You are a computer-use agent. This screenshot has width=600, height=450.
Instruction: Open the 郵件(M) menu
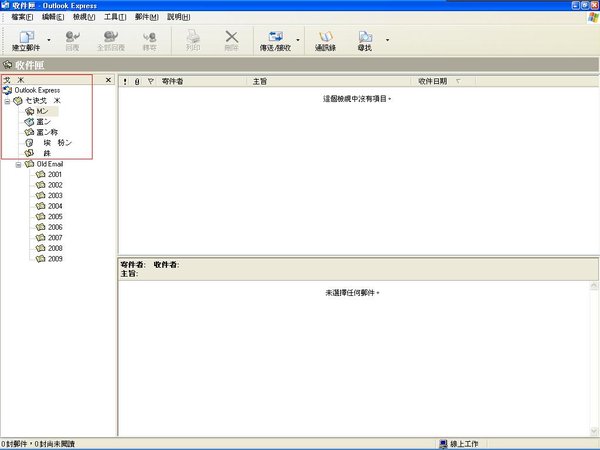click(147, 17)
